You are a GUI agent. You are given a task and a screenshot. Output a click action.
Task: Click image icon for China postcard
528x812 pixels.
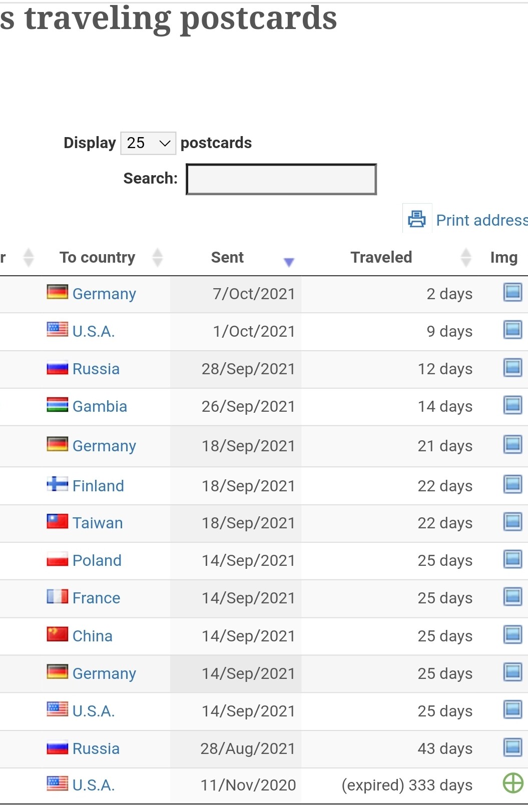(x=512, y=634)
